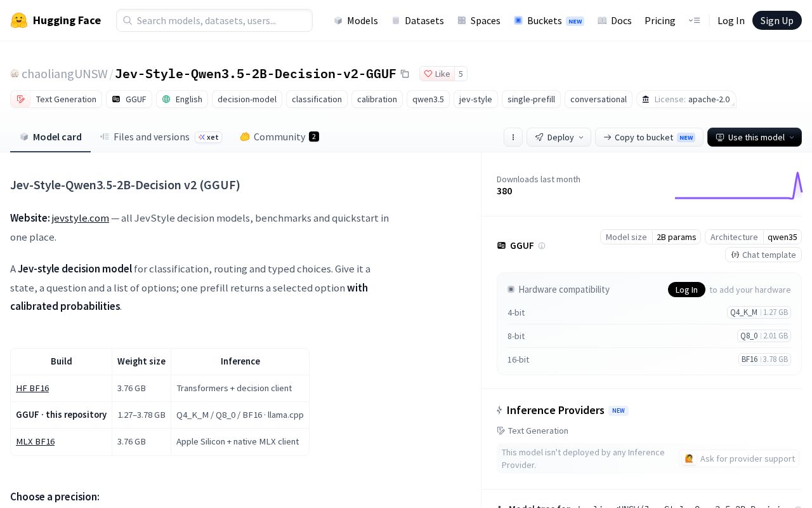Viewport: 812px width, 508px height.
Task: Select the Q4_K_M 1.27 GB quantization
Action: [x=759, y=312]
